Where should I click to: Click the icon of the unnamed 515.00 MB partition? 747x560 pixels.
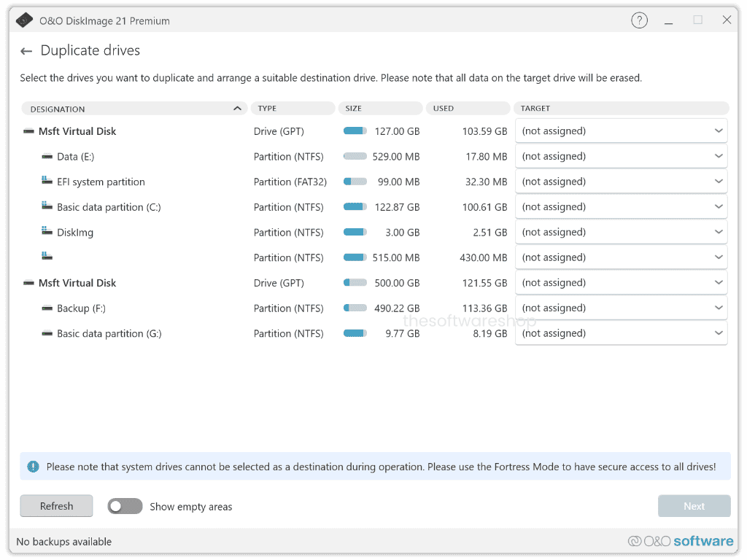47,256
